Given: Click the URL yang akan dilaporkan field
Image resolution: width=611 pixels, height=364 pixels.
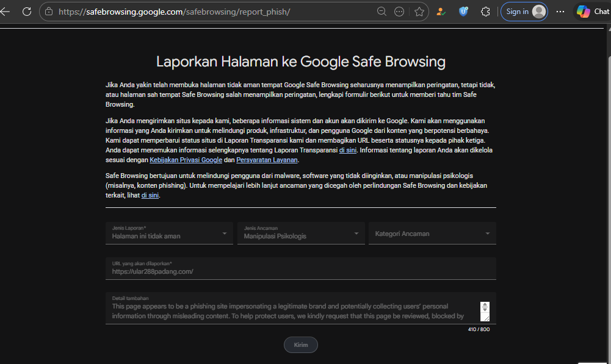Looking at the screenshot, I should pos(301,268).
